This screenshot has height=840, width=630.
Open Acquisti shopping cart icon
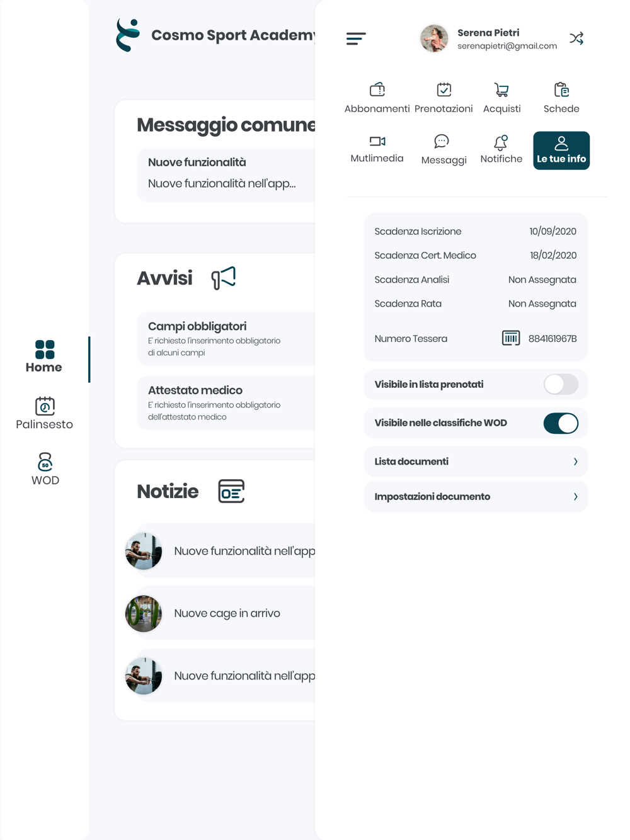501,90
